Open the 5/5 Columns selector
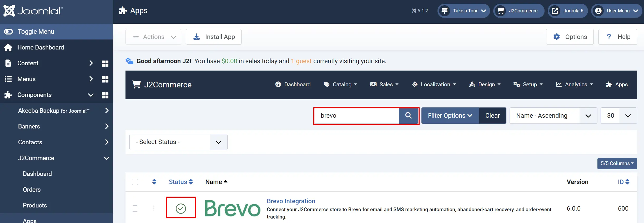644x223 pixels. 617,163
